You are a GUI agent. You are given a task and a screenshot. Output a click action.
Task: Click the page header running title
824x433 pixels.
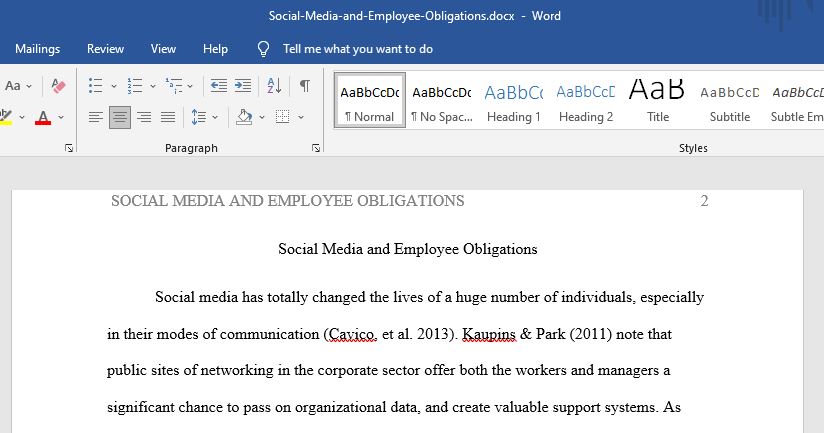287,201
